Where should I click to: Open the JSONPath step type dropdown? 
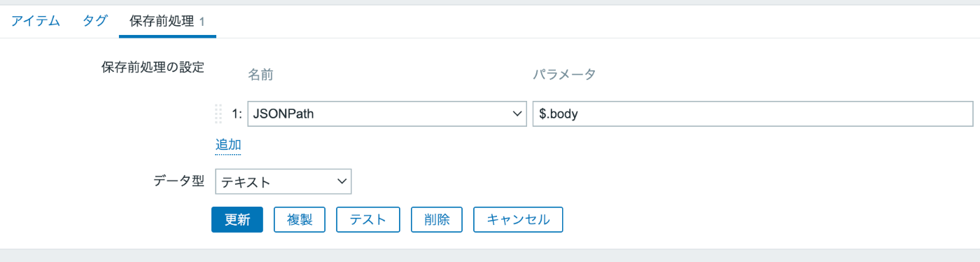pyautogui.click(x=386, y=113)
